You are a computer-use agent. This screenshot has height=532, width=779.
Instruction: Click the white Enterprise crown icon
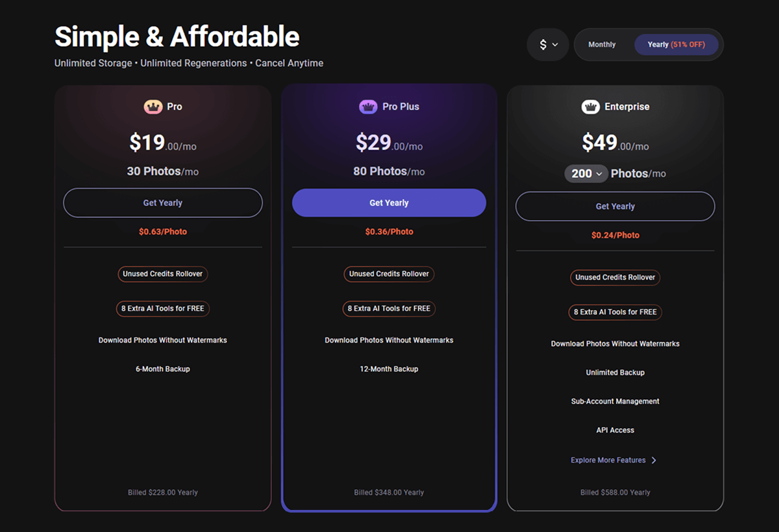point(590,106)
